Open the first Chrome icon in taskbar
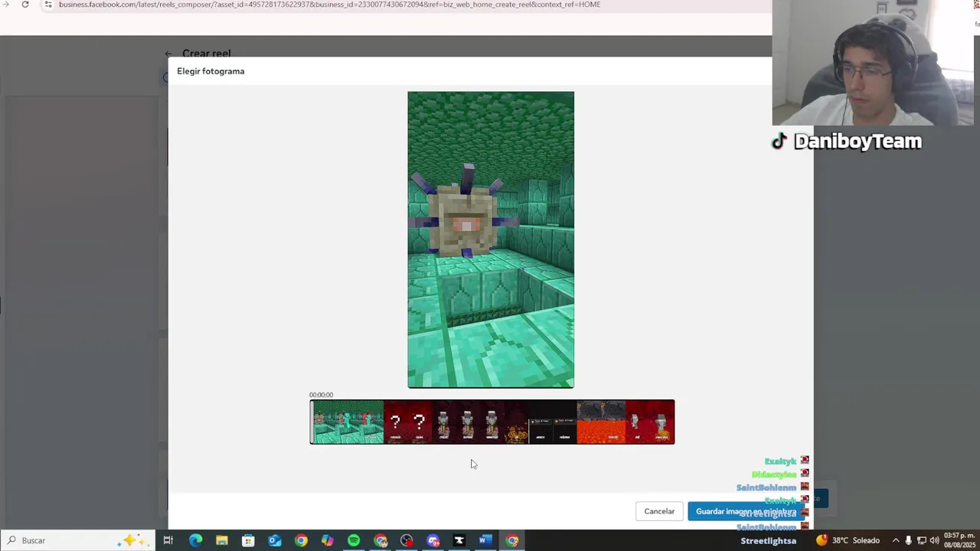 pos(301,540)
